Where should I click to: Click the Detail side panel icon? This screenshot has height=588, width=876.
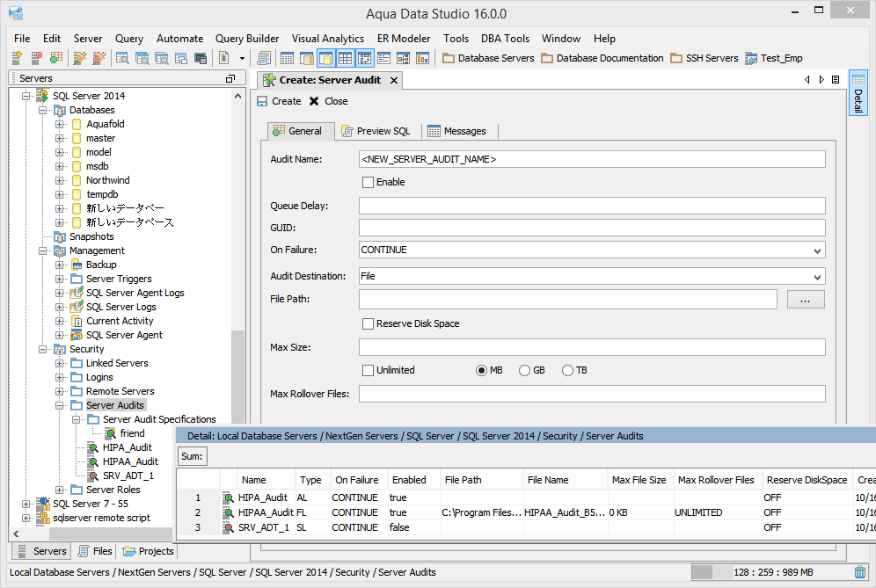tap(858, 92)
